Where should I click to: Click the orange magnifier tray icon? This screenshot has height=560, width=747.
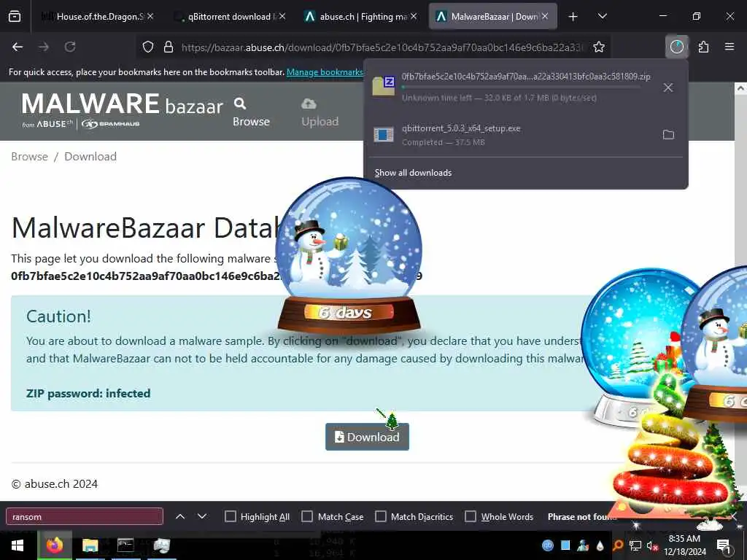click(x=618, y=545)
